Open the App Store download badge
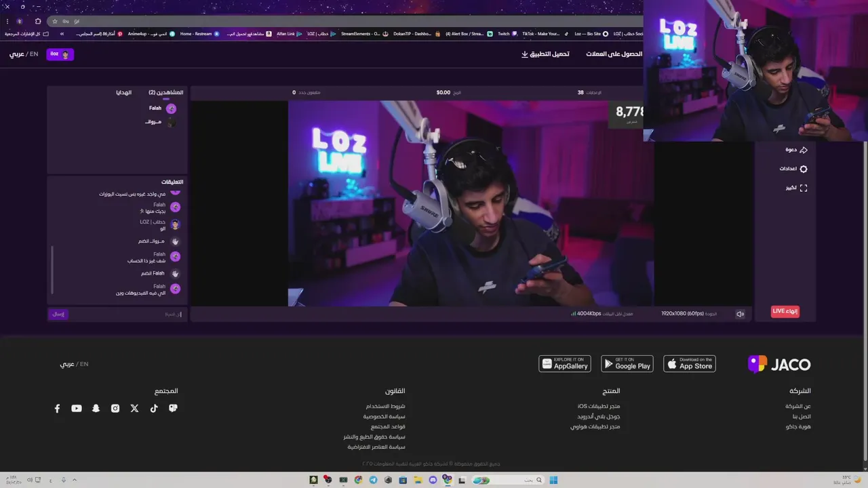Image resolution: width=868 pixels, height=488 pixels. 690,364
